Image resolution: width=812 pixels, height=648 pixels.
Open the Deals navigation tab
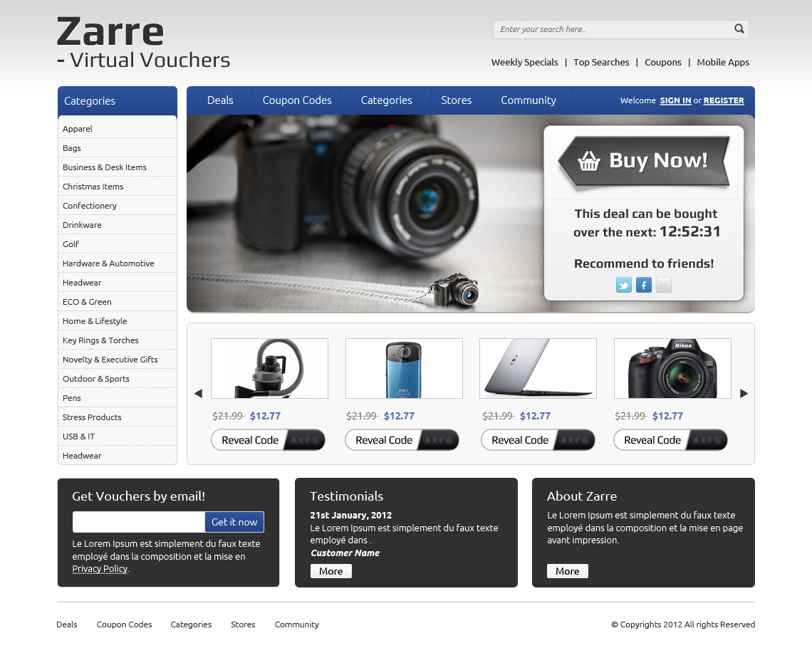pos(220,100)
